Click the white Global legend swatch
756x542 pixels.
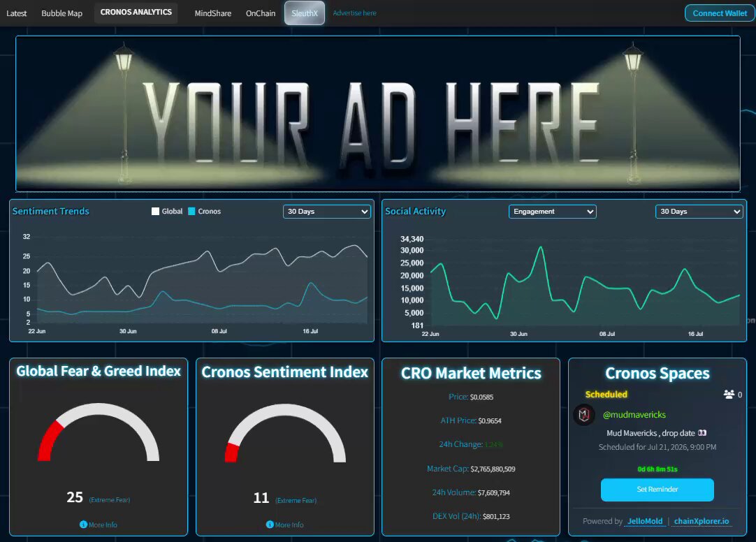tap(155, 211)
